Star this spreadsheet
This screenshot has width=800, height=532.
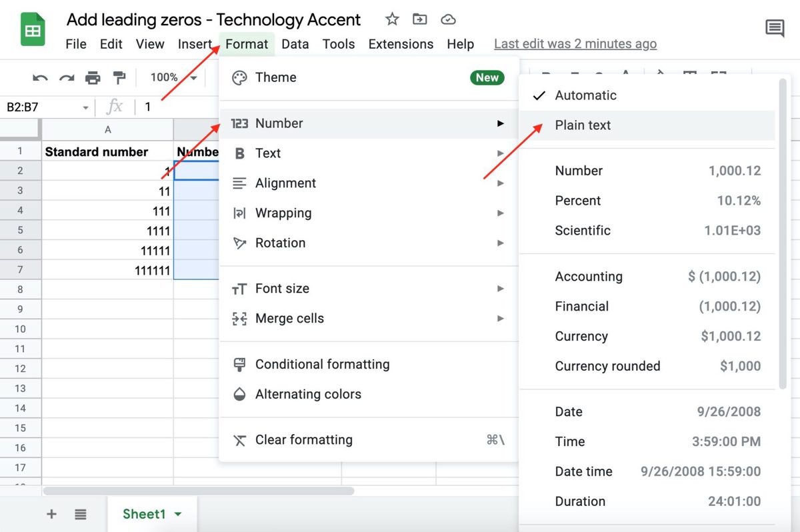pos(392,19)
